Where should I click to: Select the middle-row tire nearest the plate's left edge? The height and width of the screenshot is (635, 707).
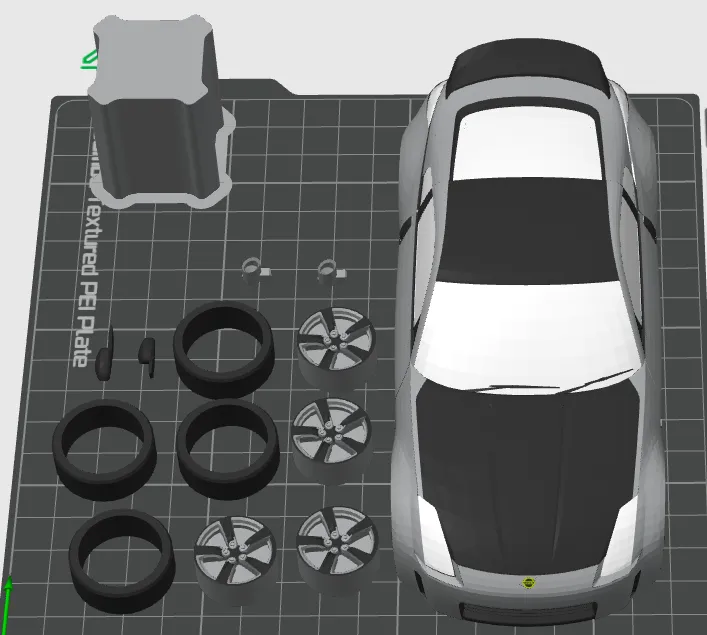[x=104, y=450]
